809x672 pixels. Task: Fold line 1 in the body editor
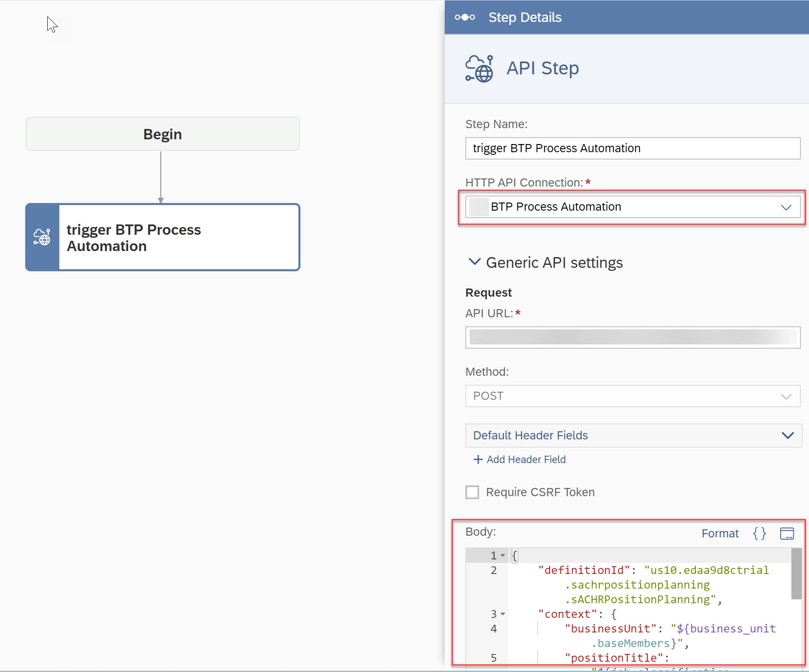[x=503, y=555]
